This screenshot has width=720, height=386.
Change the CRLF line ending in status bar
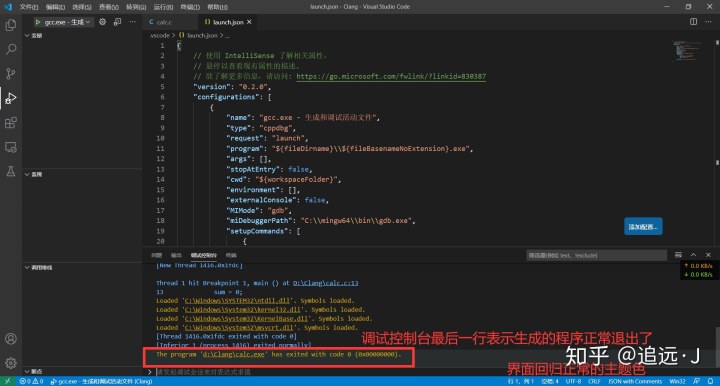pos(594,381)
